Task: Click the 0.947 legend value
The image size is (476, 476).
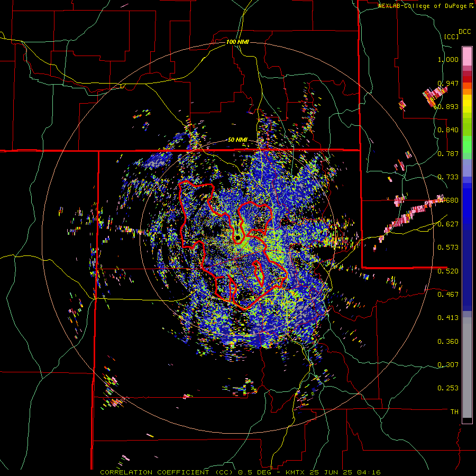Action: [x=448, y=83]
